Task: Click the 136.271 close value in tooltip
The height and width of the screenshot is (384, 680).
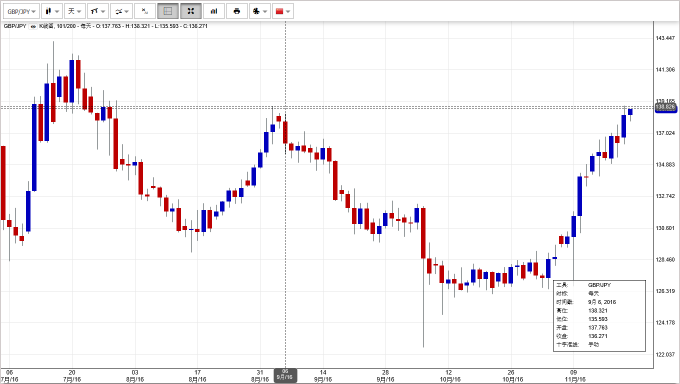Action: (598, 336)
